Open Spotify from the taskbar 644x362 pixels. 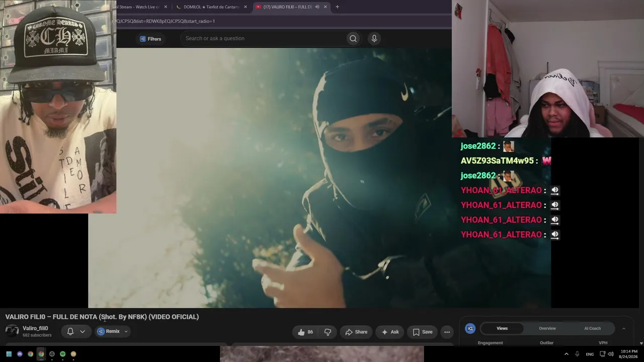(62, 354)
